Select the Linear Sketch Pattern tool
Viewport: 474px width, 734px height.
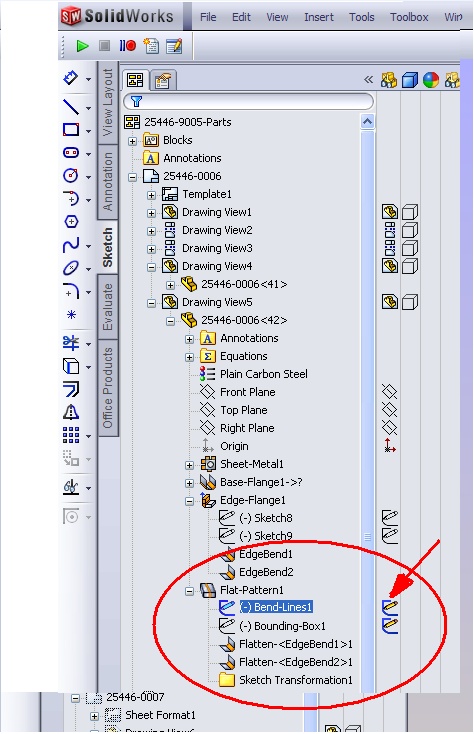pyautogui.click(x=71, y=435)
